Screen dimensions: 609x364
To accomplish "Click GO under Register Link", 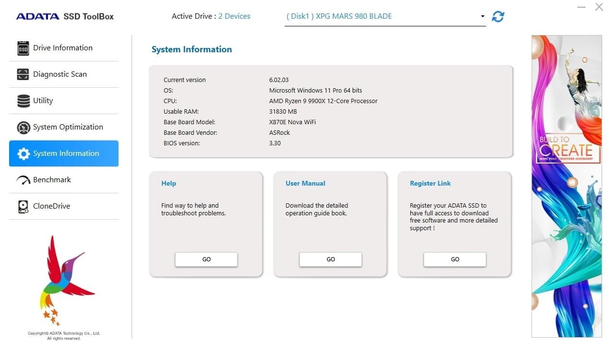I will tap(455, 259).
